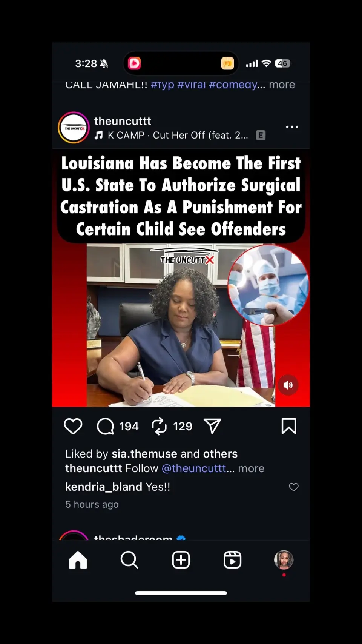Open theuncuttt profile picture story ring
The height and width of the screenshot is (644, 362).
[x=74, y=128]
